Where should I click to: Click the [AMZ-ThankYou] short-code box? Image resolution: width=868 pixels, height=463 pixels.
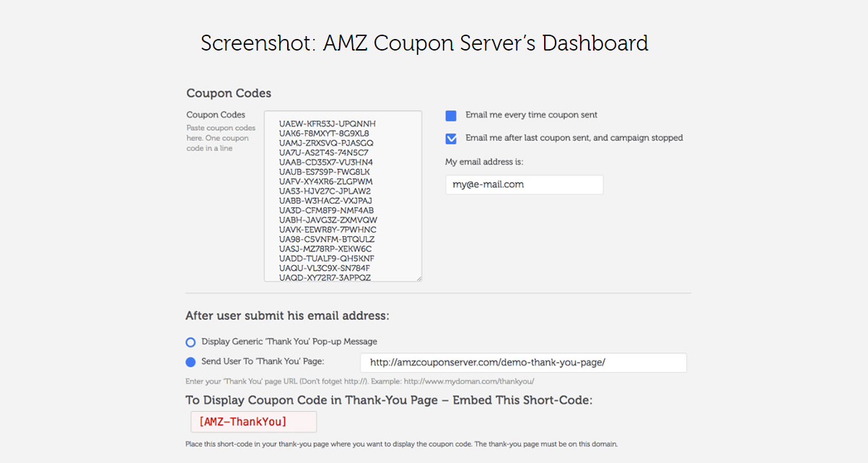[x=253, y=422]
